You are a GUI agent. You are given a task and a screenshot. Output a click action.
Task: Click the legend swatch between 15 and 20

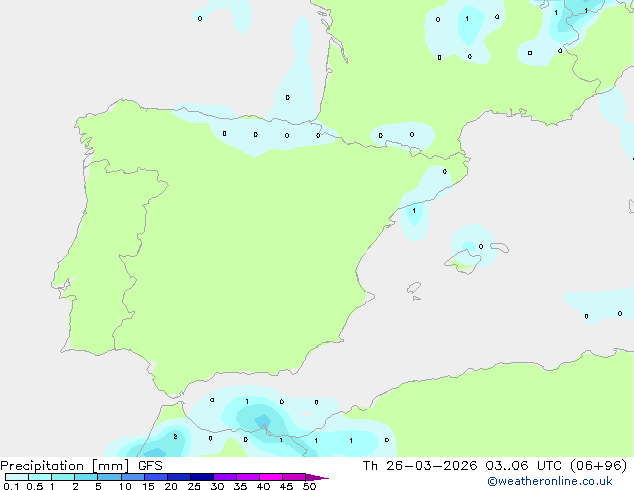[x=156, y=477]
